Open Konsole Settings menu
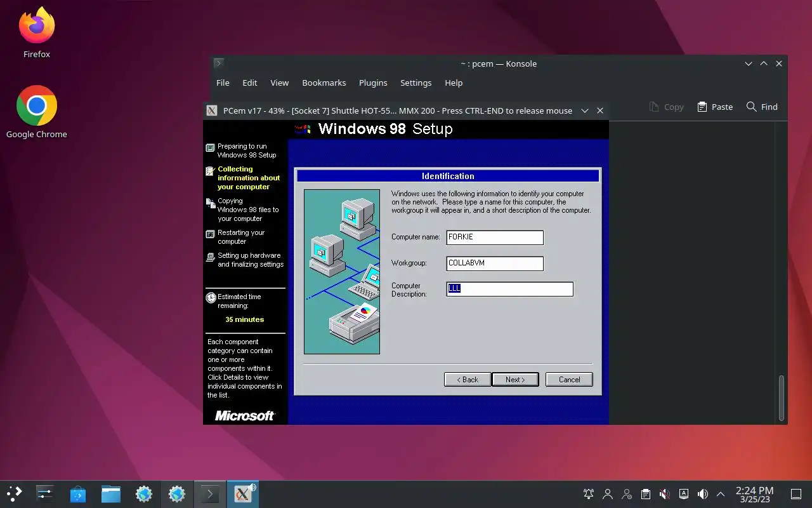Image resolution: width=812 pixels, height=508 pixels. tap(416, 83)
